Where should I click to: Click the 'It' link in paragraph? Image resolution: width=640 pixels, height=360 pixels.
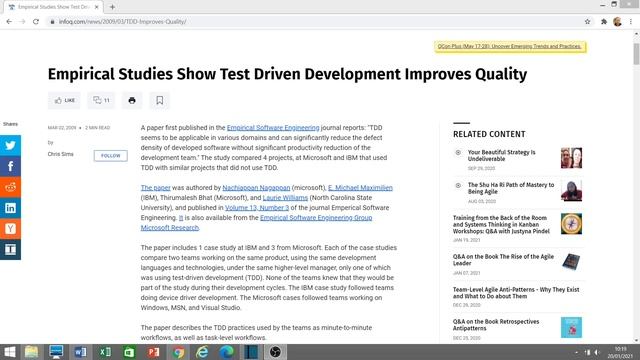click(181, 218)
